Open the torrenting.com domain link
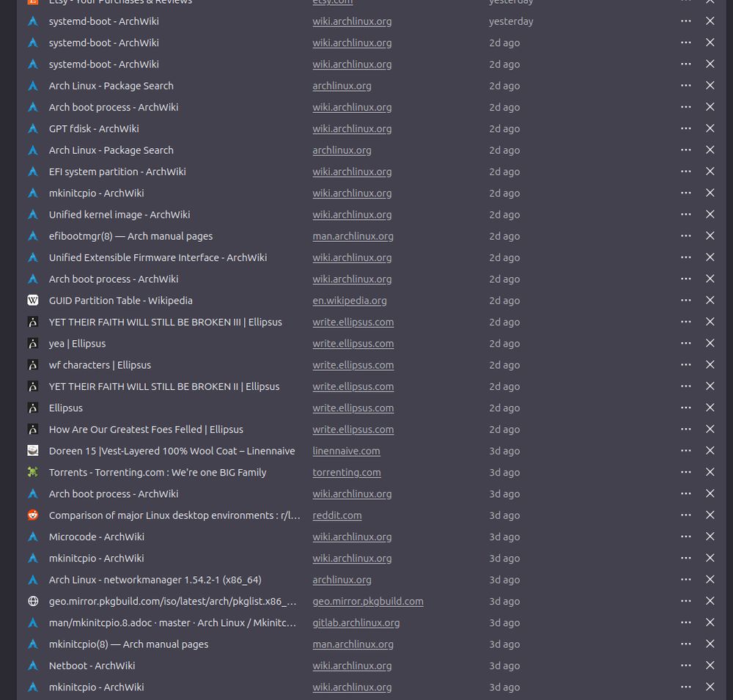This screenshot has height=700, width=733. [347, 473]
